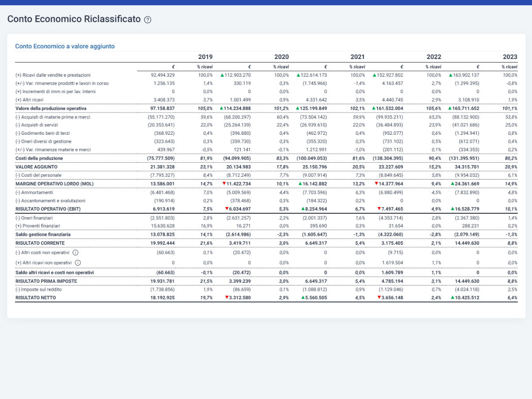Screen dimensions: 532x399
Task: Click red down arrow beside 6.034.697
Action: [227, 208]
